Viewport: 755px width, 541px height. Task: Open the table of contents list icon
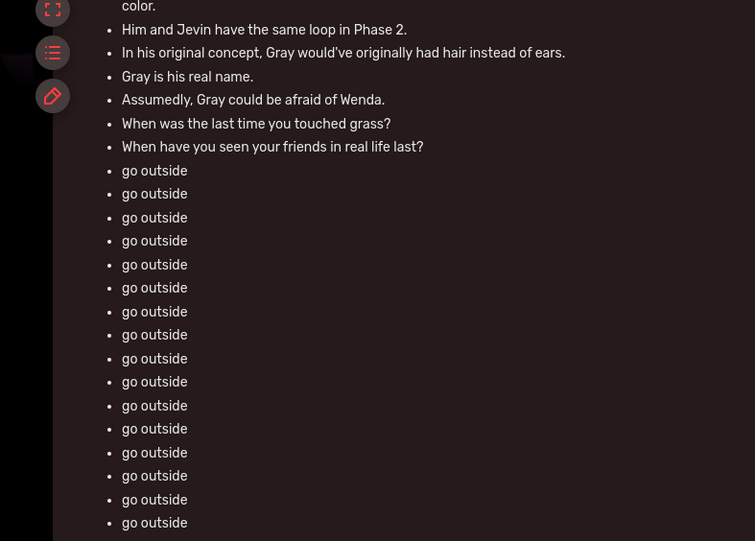52,52
